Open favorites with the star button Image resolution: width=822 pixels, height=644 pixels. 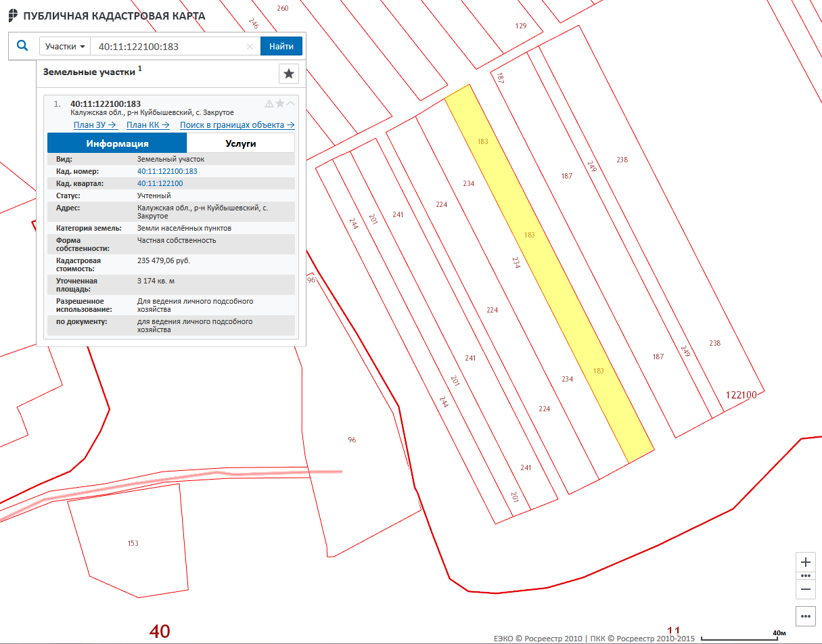pyautogui.click(x=289, y=74)
